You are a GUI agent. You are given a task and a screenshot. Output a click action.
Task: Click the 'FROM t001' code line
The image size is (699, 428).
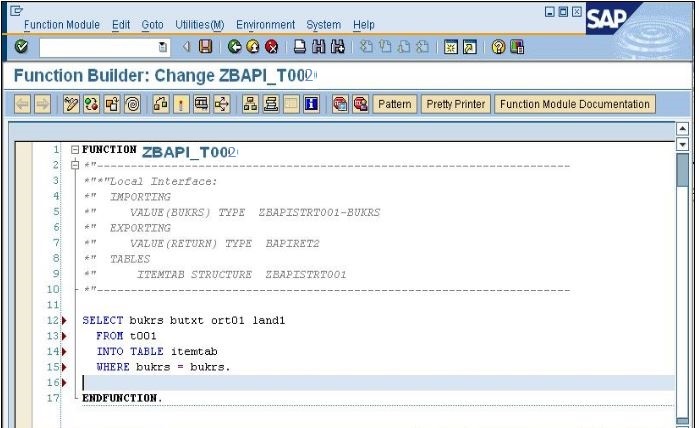(126, 336)
